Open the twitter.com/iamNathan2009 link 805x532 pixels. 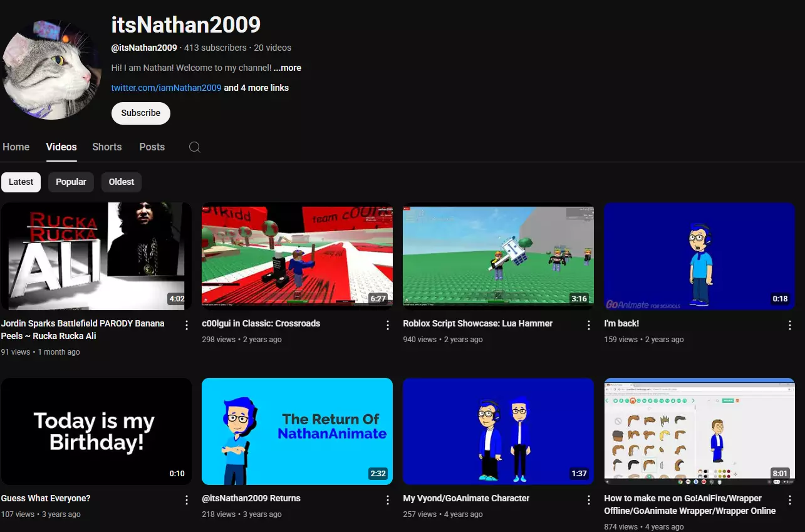click(x=167, y=88)
